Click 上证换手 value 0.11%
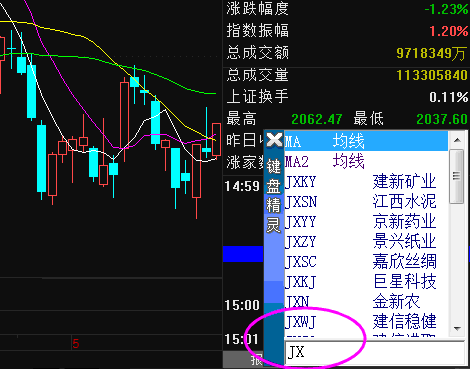The width and height of the screenshot is (470, 369). (x=448, y=97)
